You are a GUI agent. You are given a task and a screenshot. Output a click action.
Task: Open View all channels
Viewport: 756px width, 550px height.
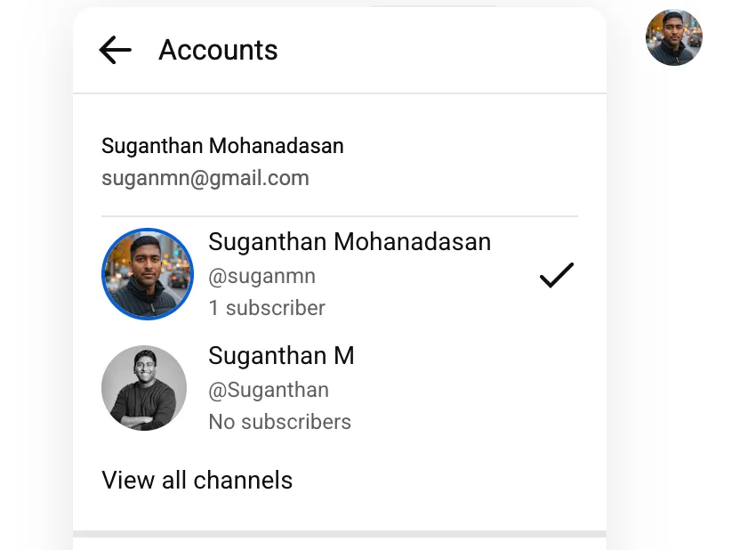click(x=197, y=481)
